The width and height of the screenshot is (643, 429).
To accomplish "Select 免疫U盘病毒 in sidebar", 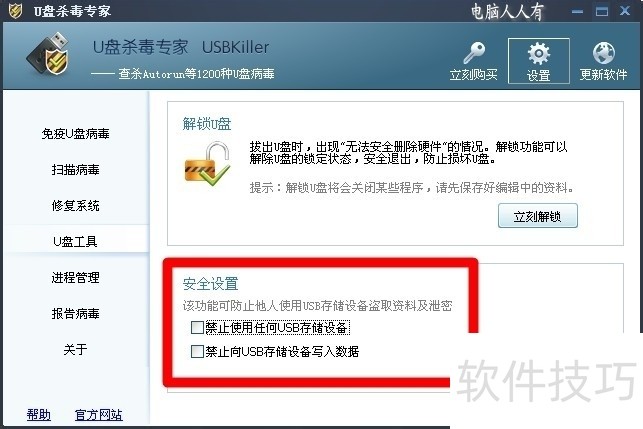I will 75,134.
